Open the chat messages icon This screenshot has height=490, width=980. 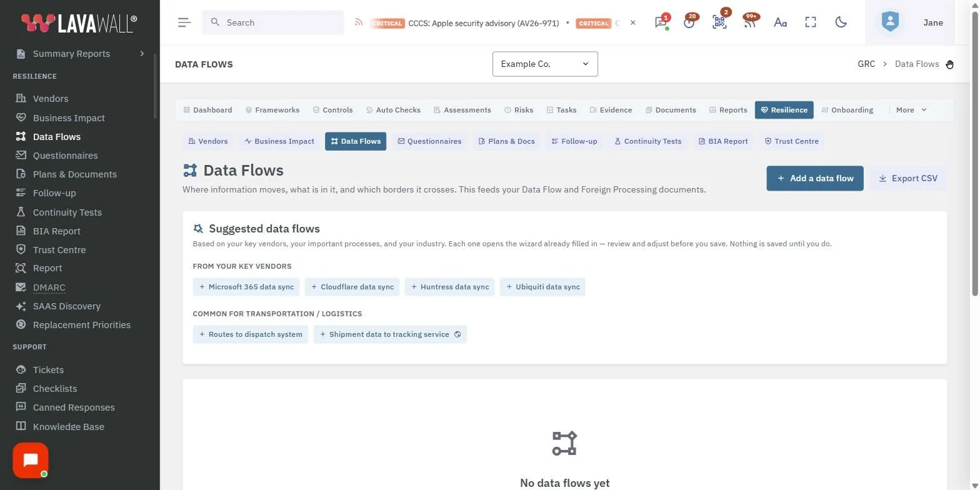661,22
